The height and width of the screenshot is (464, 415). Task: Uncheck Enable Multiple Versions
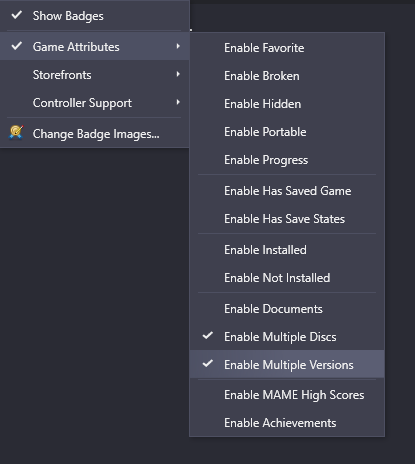click(x=208, y=363)
